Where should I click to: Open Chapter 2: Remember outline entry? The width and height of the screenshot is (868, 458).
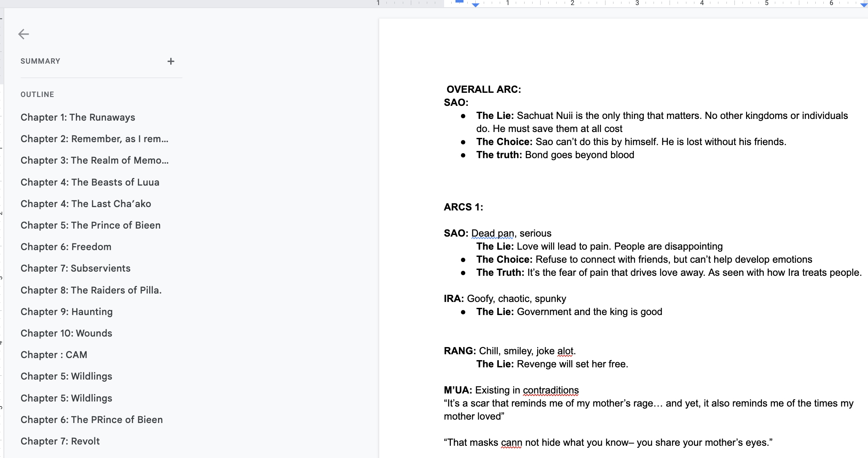pyautogui.click(x=94, y=139)
